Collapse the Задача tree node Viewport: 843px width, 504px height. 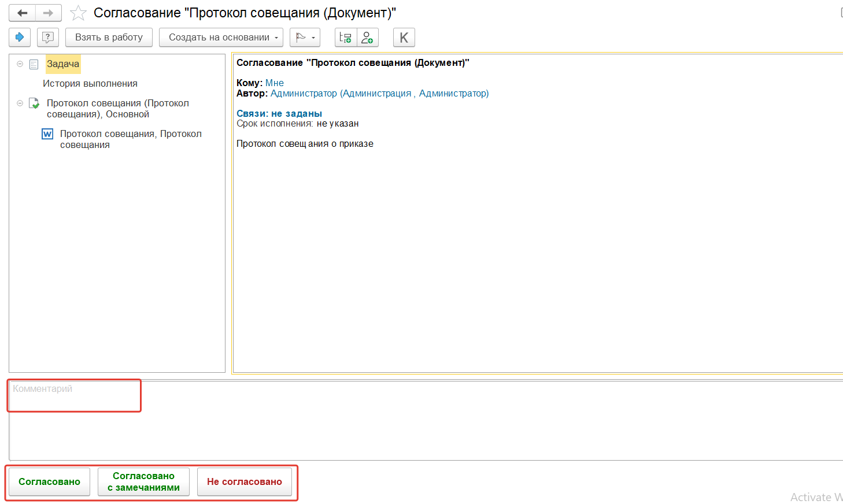pyautogui.click(x=20, y=64)
